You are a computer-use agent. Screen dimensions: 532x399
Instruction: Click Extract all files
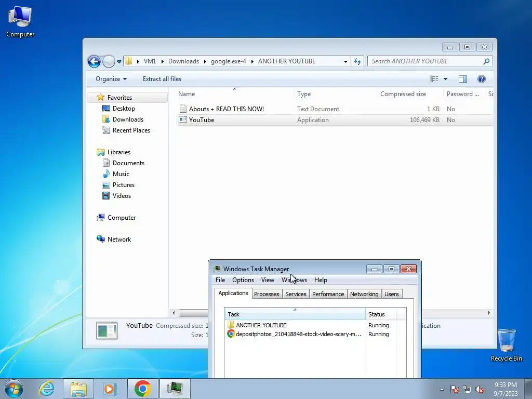(162, 79)
